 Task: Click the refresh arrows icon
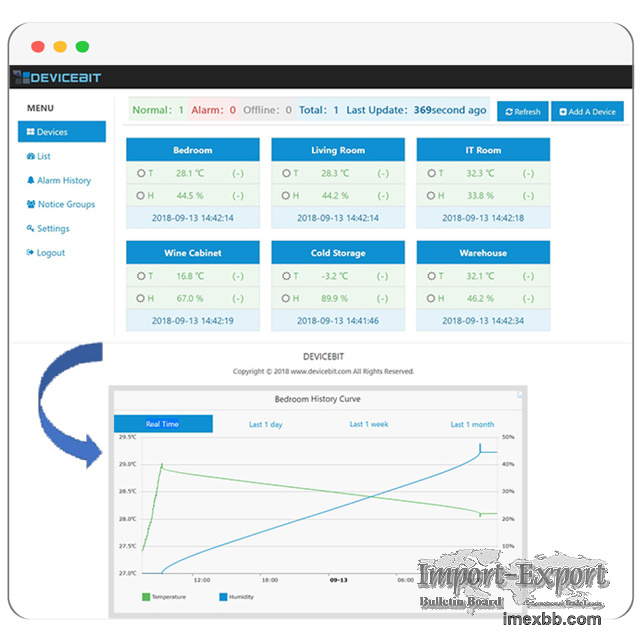pyautogui.click(x=509, y=112)
